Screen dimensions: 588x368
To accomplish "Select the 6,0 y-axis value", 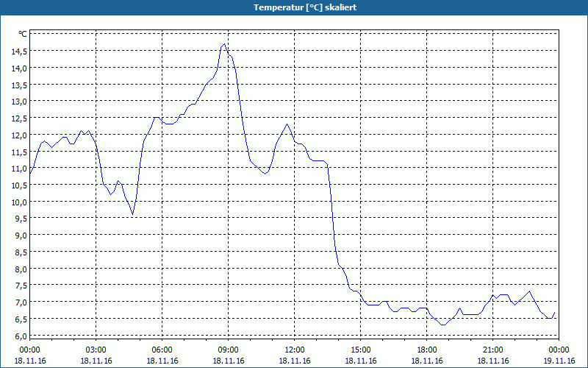I will point(21,336).
